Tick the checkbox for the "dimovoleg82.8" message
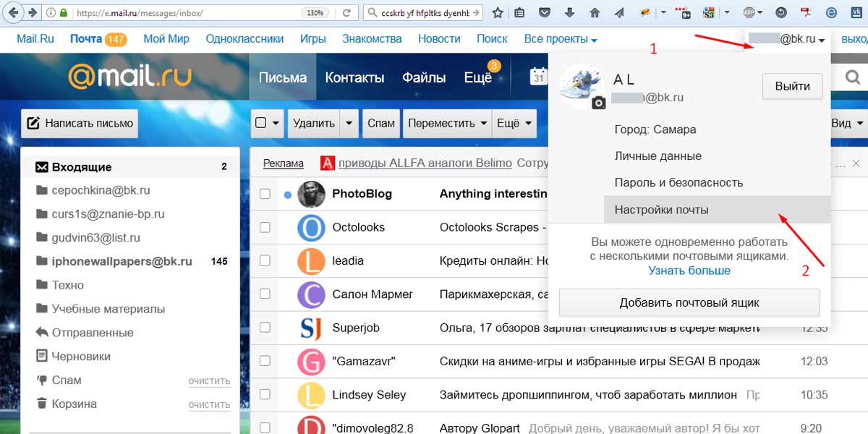Image resolution: width=868 pixels, height=434 pixels. tap(265, 428)
